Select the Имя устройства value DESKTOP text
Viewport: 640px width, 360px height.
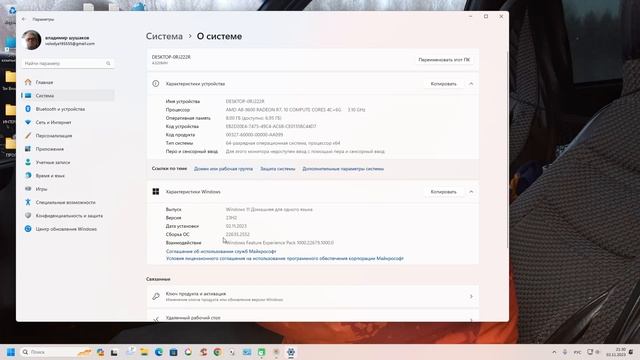245,101
